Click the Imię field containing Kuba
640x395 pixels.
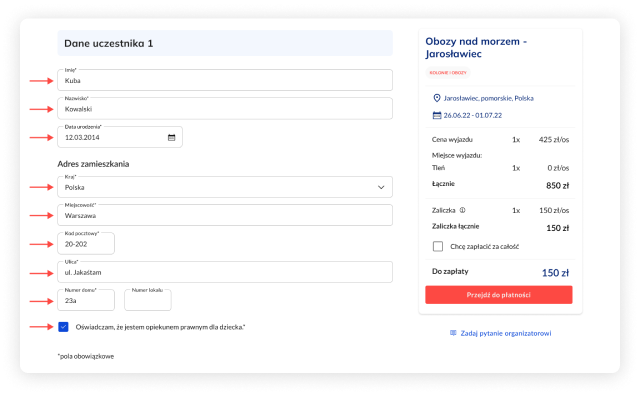225,80
